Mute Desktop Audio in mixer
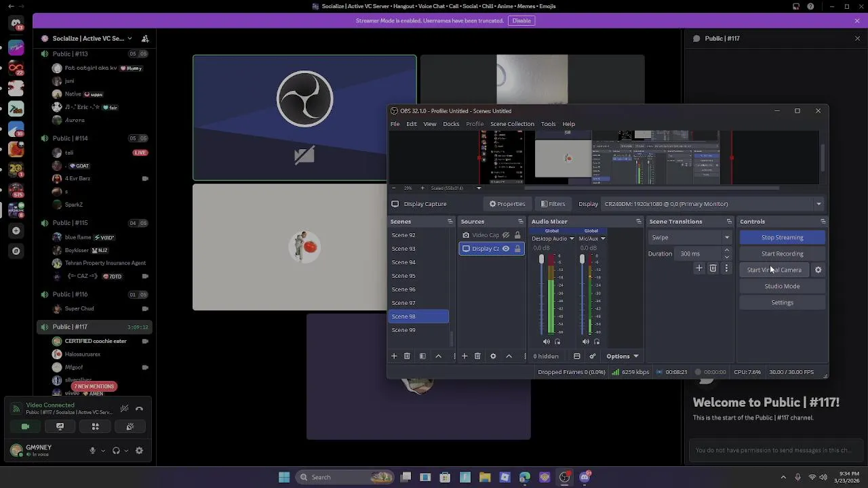 (x=547, y=342)
